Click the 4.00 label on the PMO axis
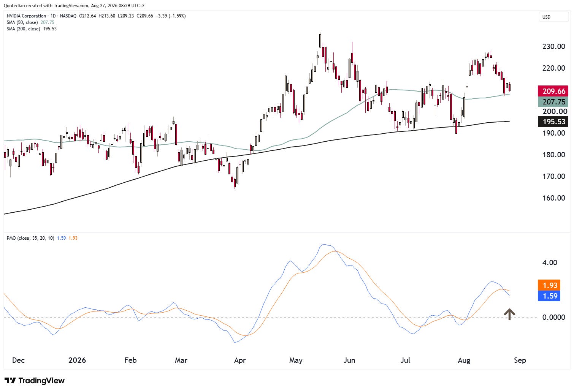 [x=550, y=262]
